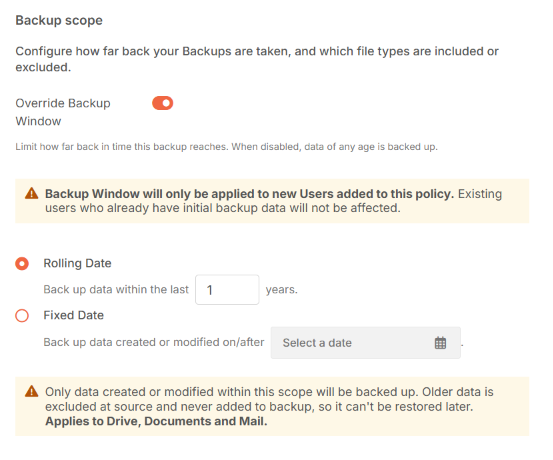Click the 'years.' suffix label

point(282,290)
